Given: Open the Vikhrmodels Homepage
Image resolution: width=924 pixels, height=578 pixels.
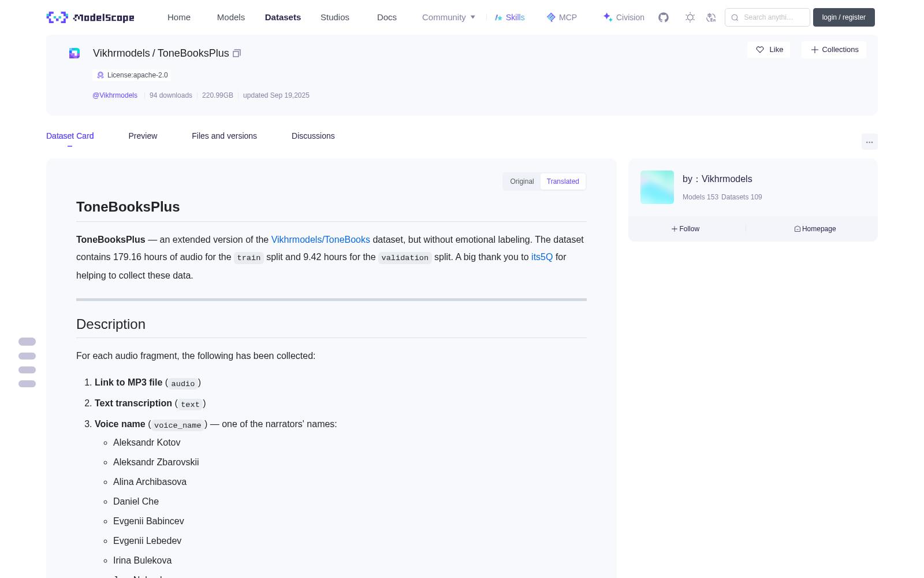Looking at the screenshot, I should click(815, 229).
